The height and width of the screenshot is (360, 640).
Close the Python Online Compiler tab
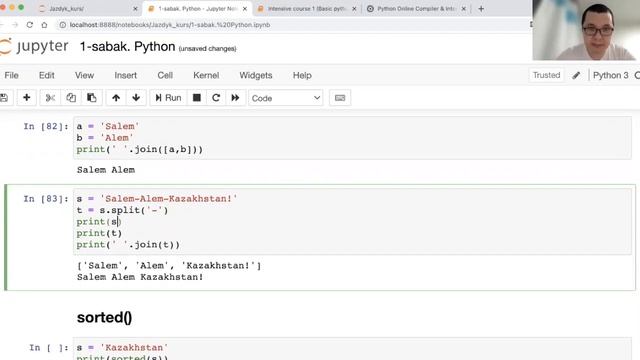(x=464, y=9)
